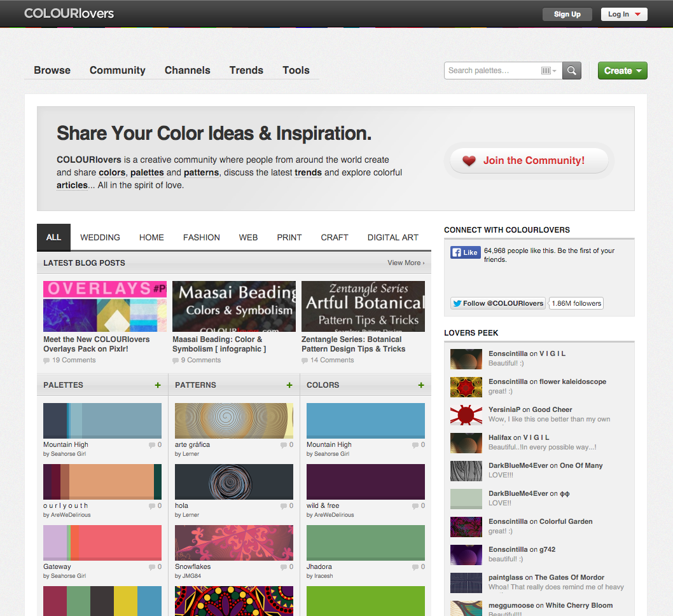
Task: Follow @COLOURlovers on Twitter
Action: click(498, 303)
